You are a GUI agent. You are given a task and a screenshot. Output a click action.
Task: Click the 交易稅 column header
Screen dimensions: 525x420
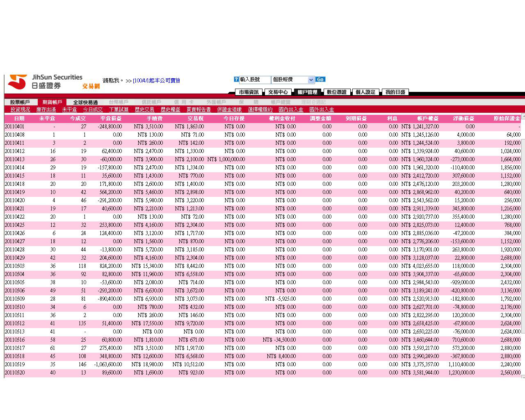coord(196,119)
